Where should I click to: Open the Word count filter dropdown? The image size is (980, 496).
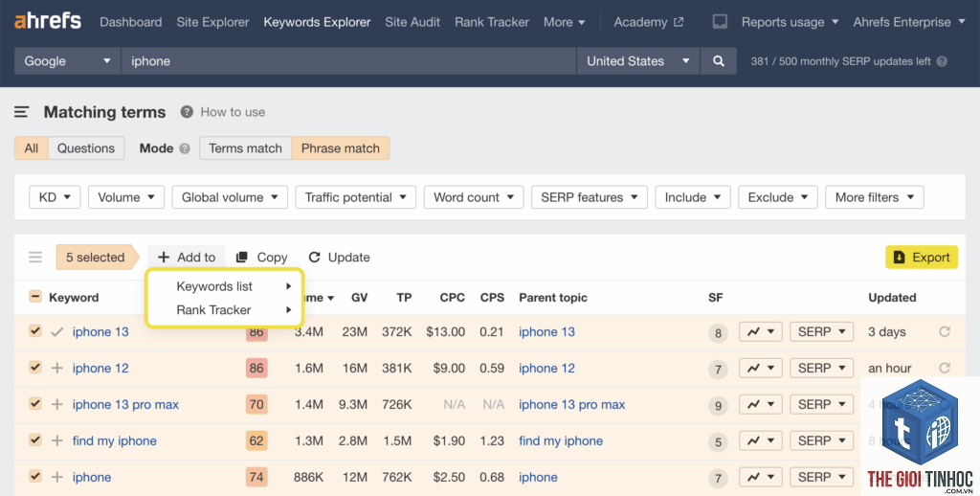pyautogui.click(x=473, y=197)
